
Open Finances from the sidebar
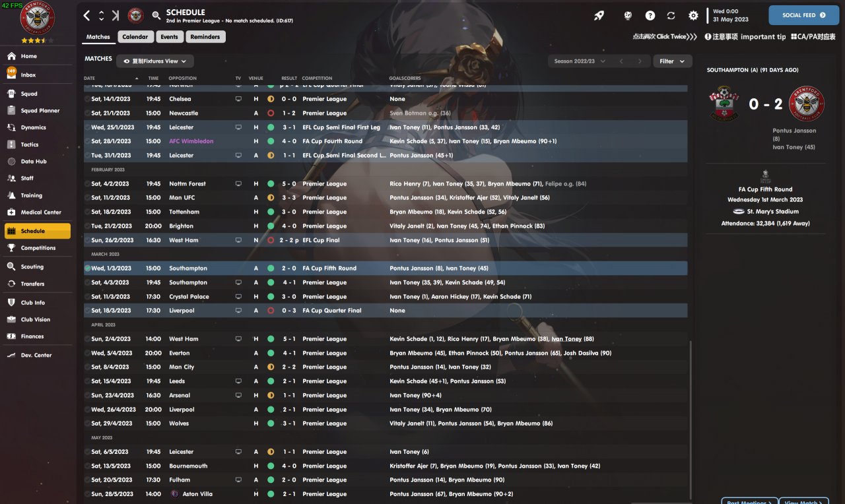tap(36, 336)
